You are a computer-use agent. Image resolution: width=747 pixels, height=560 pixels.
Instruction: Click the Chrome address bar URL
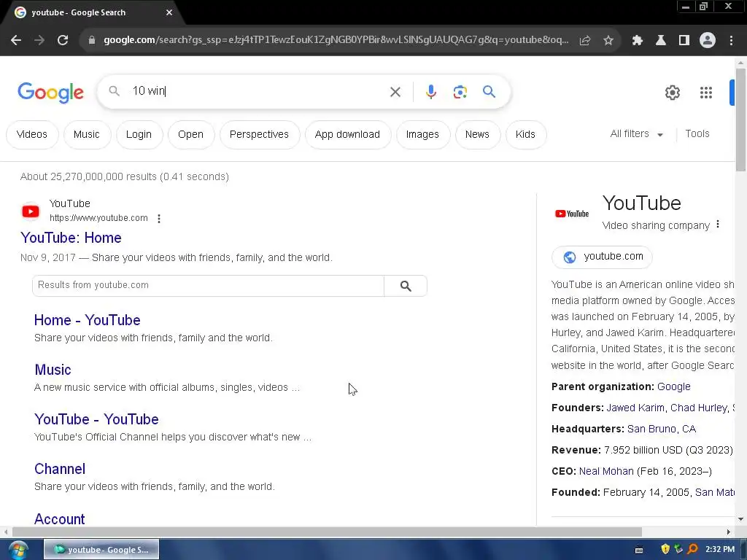(336, 40)
